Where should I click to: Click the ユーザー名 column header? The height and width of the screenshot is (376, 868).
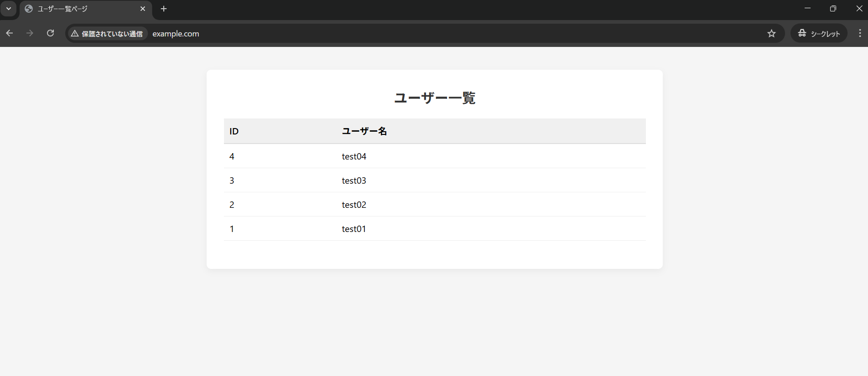tap(364, 131)
